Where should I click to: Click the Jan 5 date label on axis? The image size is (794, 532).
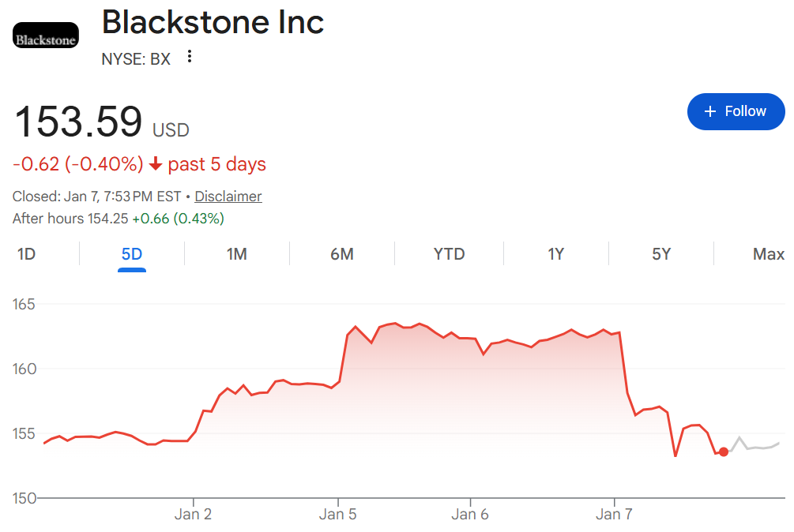[338, 515]
